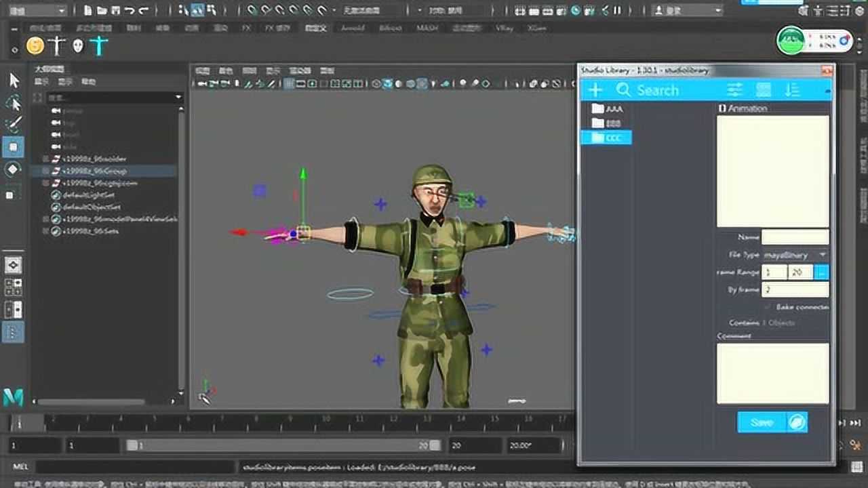Open the frame rate dropdown showing 20.00
This screenshot has width=868, height=488.
pyautogui.click(x=534, y=445)
